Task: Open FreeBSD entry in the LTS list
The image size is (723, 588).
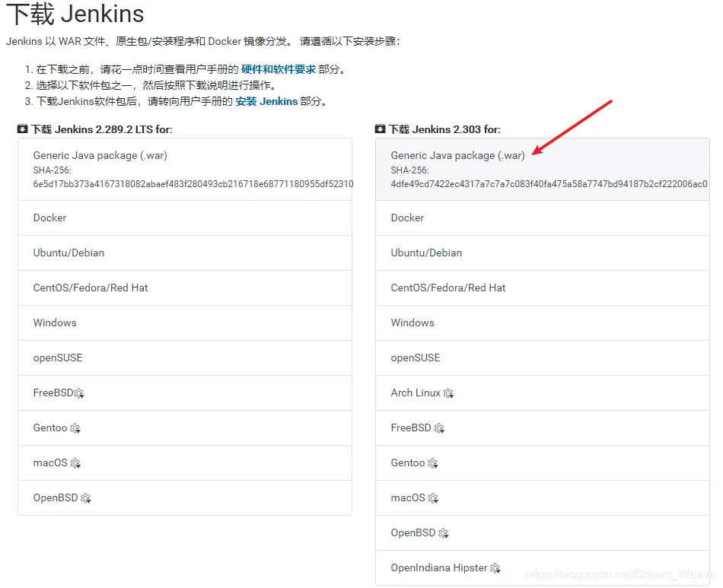Action: pyautogui.click(x=185, y=393)
